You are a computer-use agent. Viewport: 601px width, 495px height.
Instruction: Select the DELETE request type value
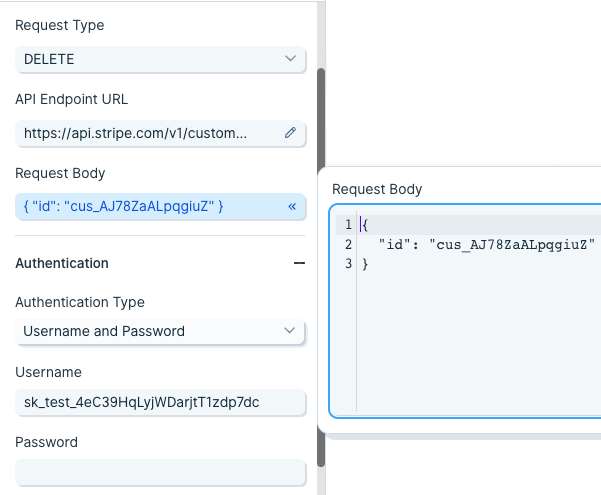coord(49,59)
